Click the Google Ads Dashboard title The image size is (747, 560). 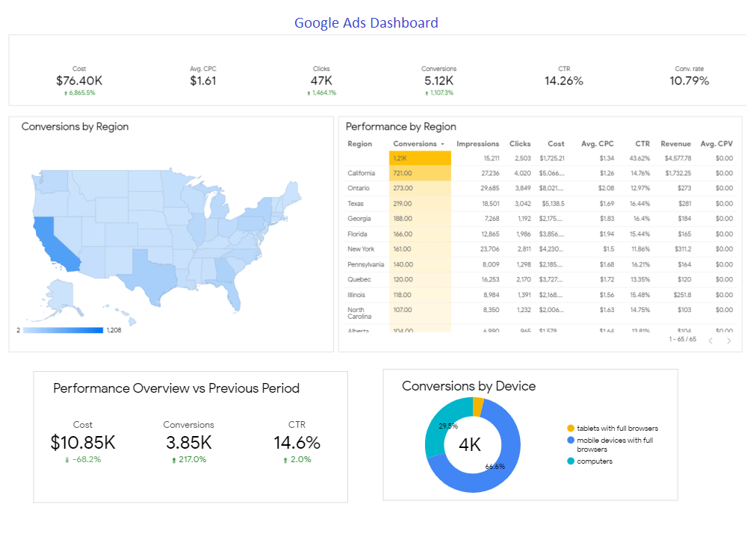click(x=366, y=22)
